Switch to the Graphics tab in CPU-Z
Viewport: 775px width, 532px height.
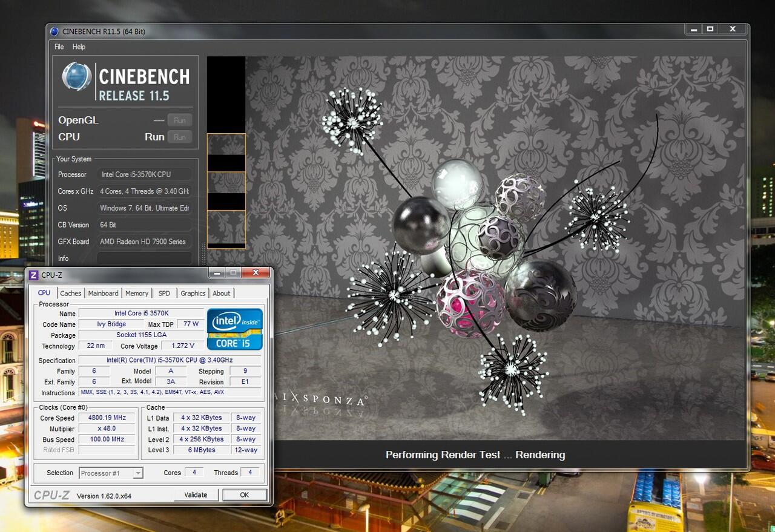[x=193, y=294]
